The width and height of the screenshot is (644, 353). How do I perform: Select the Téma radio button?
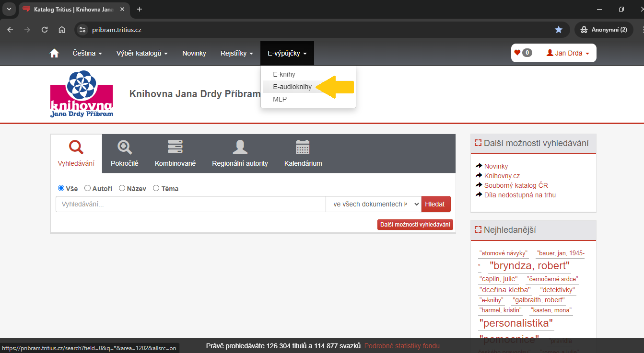click(x=156, y=188)
